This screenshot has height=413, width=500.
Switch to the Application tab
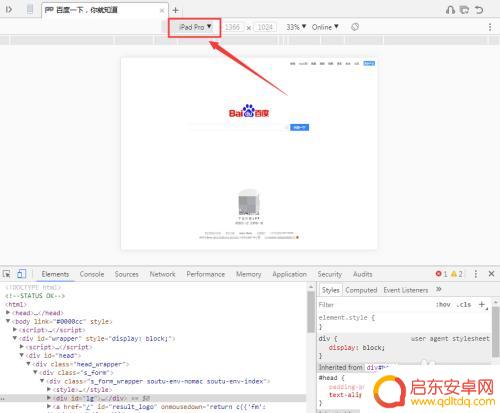click(x=289, y=274)
